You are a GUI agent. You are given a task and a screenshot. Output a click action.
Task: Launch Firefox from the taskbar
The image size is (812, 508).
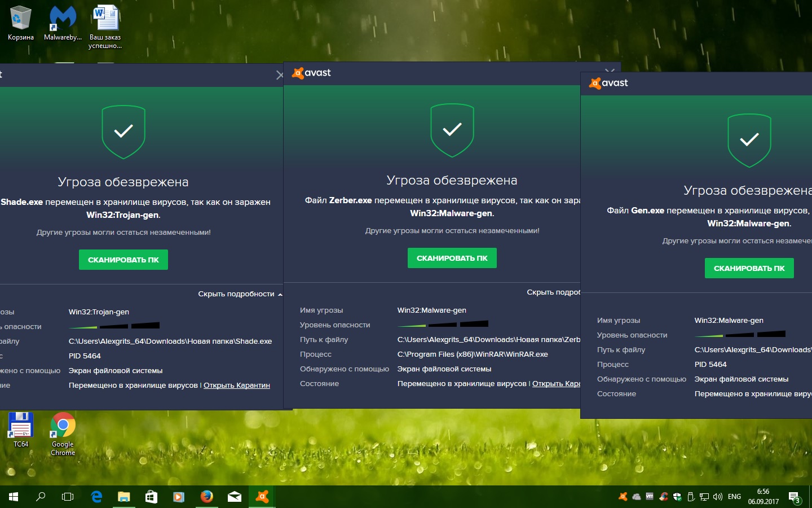(x=207, y=497)
